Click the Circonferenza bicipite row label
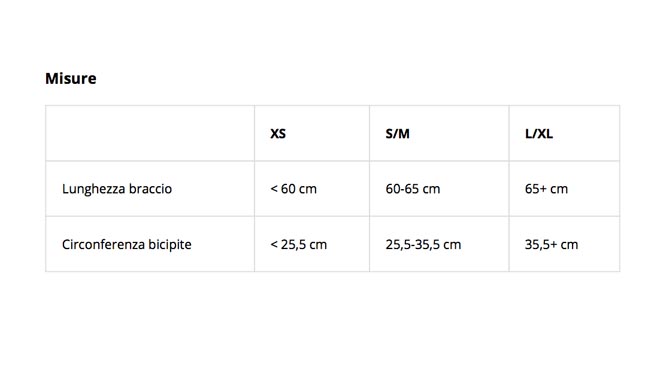660x370 pixels. click(127, 245)
